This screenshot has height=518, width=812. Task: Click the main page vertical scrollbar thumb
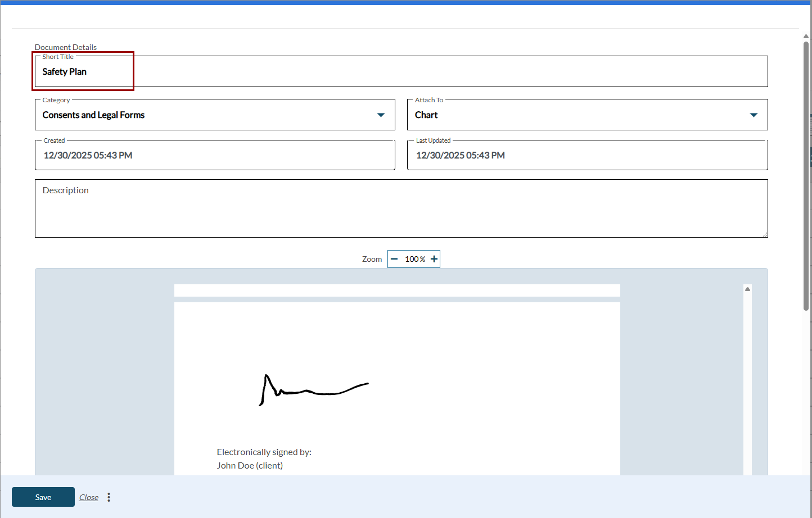(x=806, y=174)
